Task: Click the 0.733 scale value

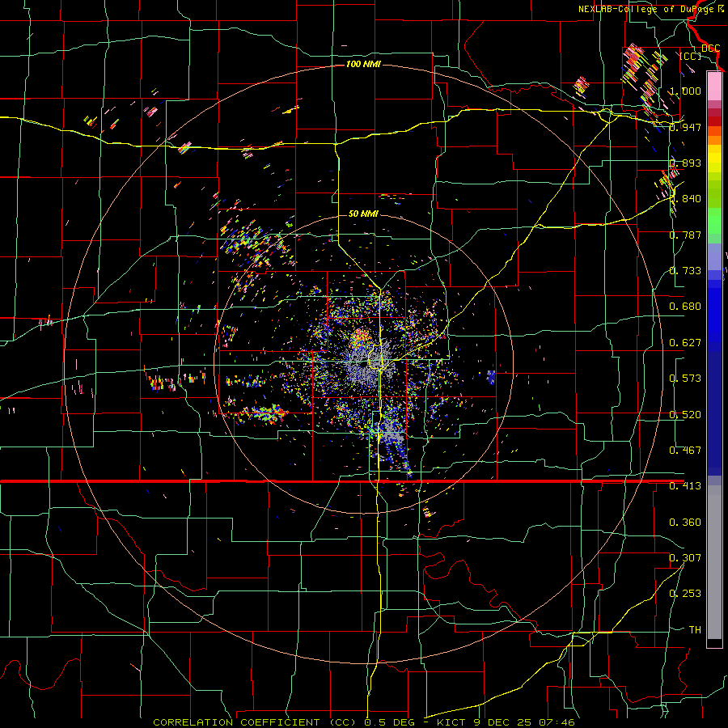Action: pos(685,271)
